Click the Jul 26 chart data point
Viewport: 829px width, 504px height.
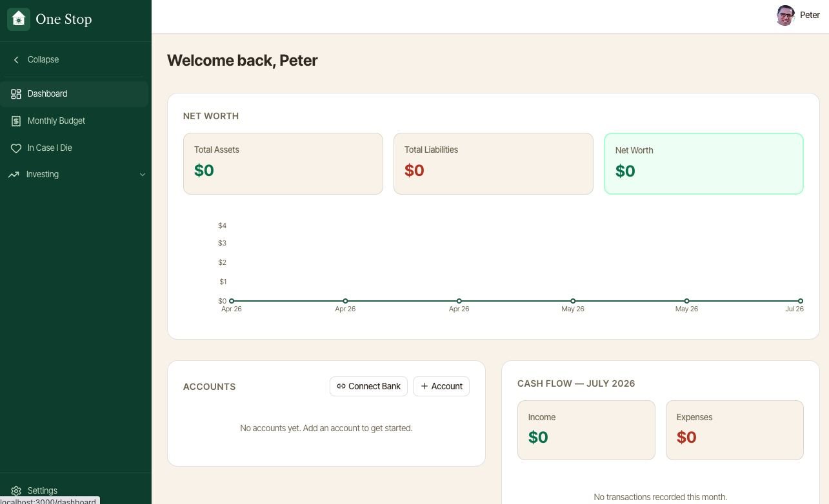pyautogui.click(x=801, y=301)
